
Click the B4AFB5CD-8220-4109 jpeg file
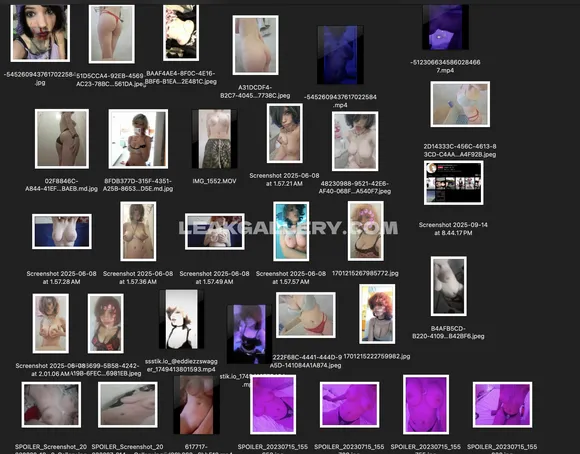point(448,286)
